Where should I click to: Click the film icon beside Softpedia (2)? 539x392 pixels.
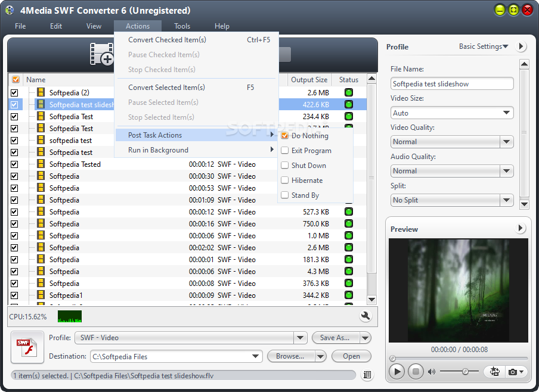coord(41,92)
